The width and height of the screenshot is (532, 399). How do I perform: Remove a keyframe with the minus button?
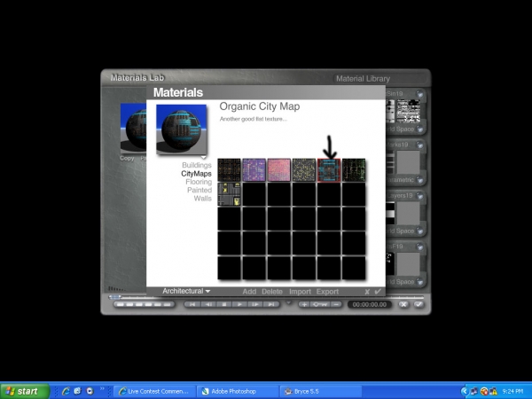[x=336, y=304]
